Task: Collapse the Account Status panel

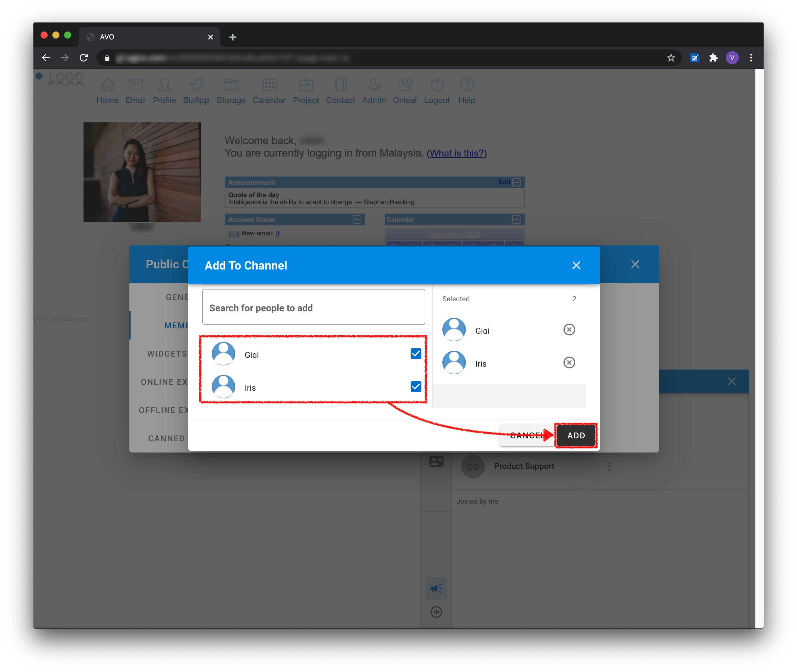Action: 357,219
